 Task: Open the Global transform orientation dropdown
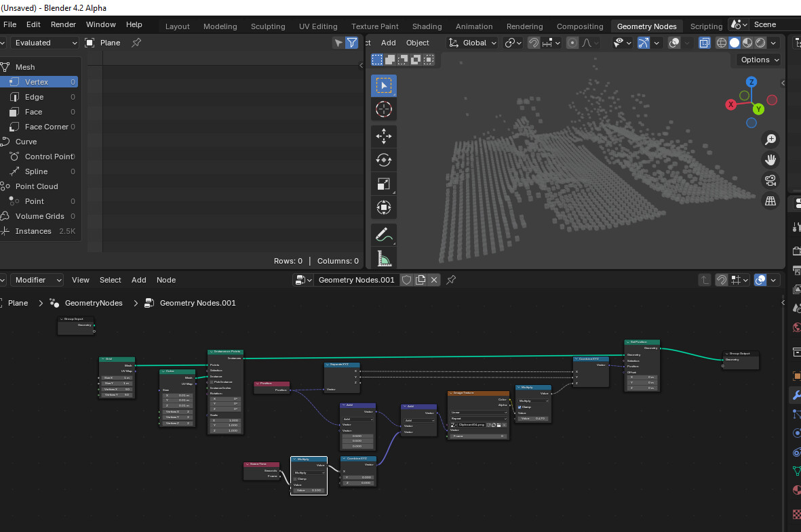pyautogui.click(x=473, y=43)
